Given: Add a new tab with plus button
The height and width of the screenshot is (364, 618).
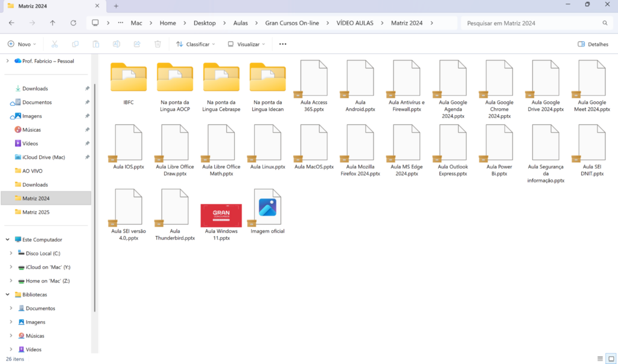Looking at the screenshot, I should [116, 6].
